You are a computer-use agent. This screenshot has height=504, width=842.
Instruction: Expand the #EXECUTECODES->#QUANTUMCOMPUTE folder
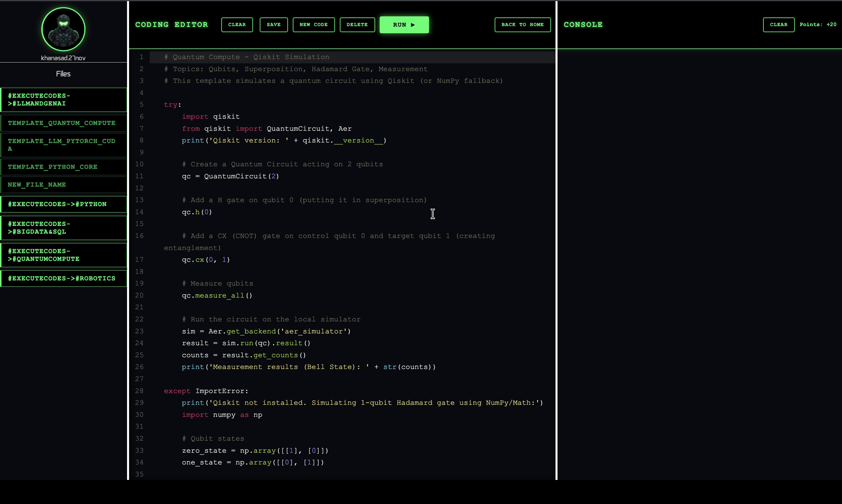[64, 255]
